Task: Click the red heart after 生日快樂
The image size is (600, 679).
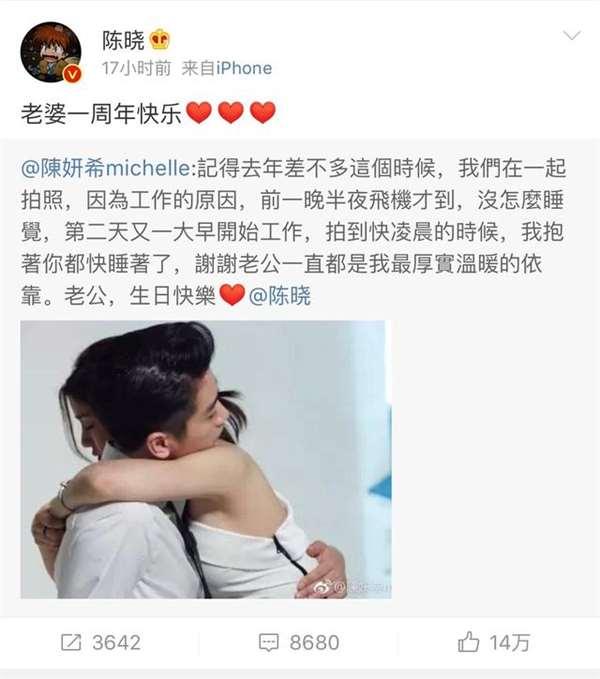Action: click(232, 295)
